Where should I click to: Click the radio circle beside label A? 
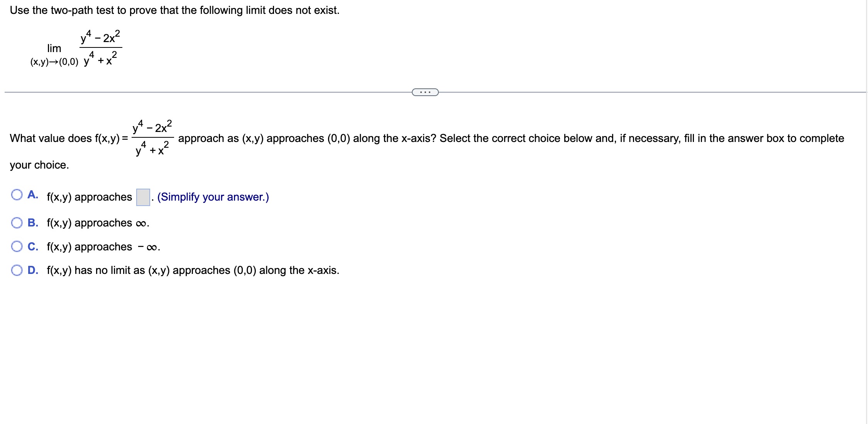click(17, 195)
